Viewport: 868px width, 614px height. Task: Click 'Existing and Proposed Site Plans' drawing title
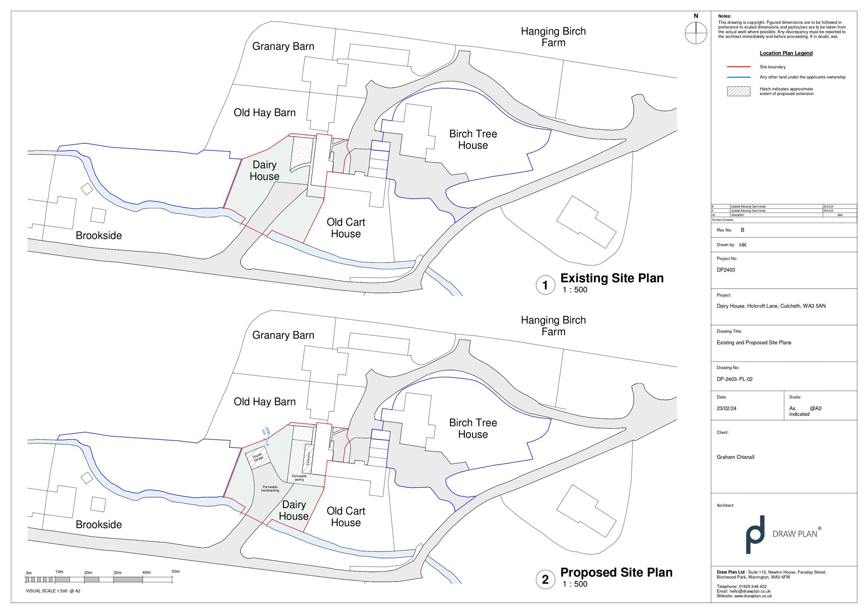pyautogui.click(x=754, y=343)
